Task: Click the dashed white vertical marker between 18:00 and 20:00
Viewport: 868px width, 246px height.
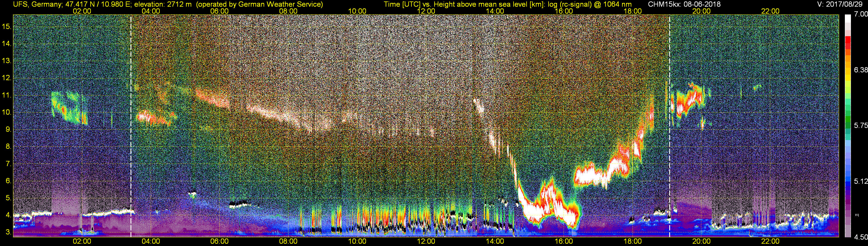Action: point(670,126)
